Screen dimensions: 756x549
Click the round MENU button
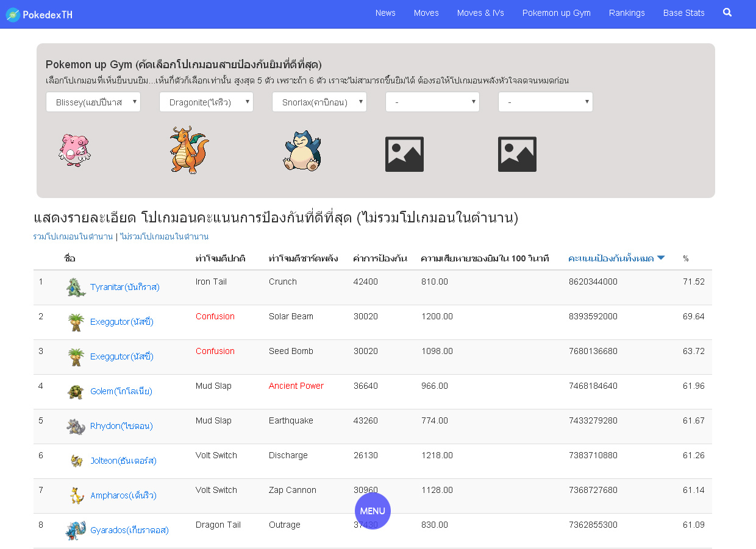[373, 511]
